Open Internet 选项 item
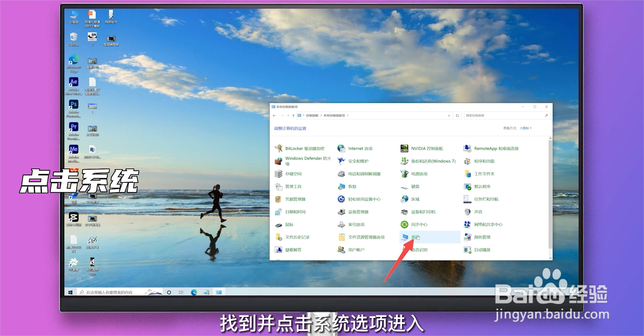644x336 pixels. coord(355,148)
